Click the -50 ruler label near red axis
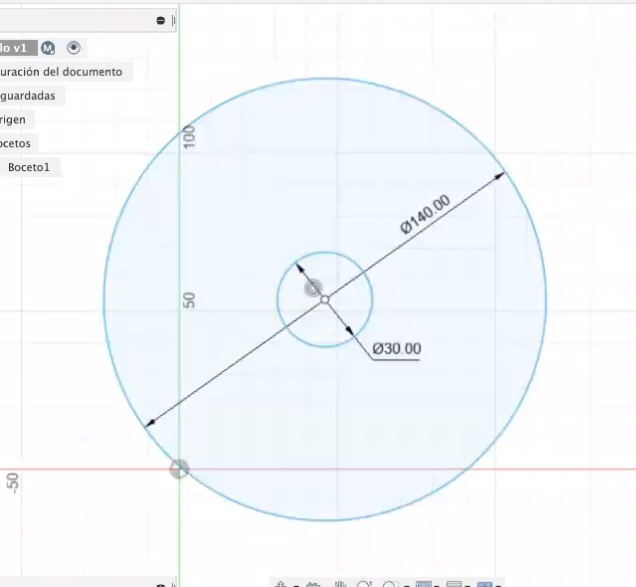The image size is (636, 587). tap(13, 484)
